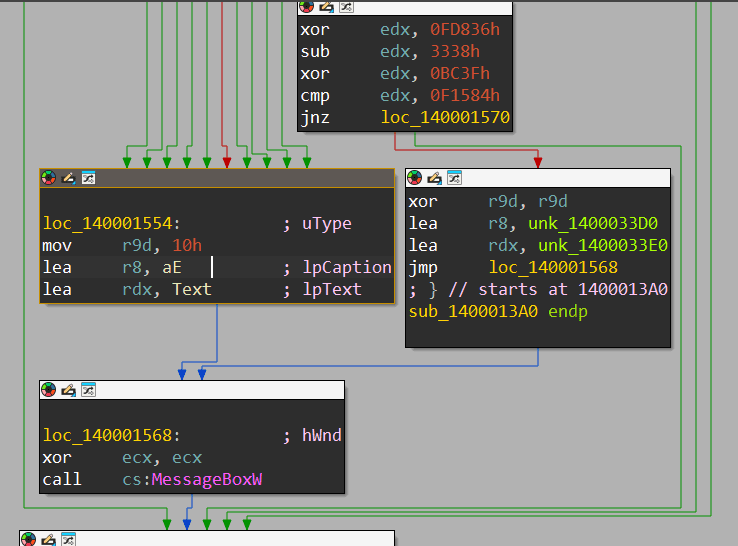Click color wheel icon on the xor r9d node
The width and height of the screenshot is (738, 546).
[415, 178]
